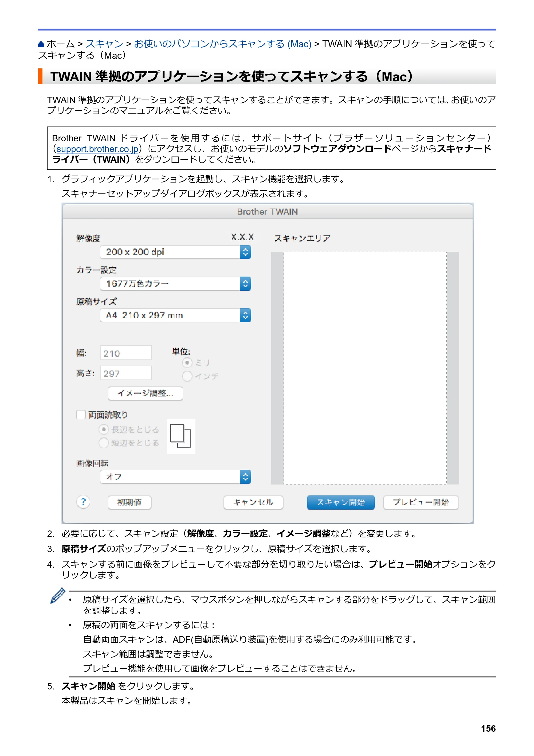
Task: Click the help question mark icon
Action: point(83,502)
